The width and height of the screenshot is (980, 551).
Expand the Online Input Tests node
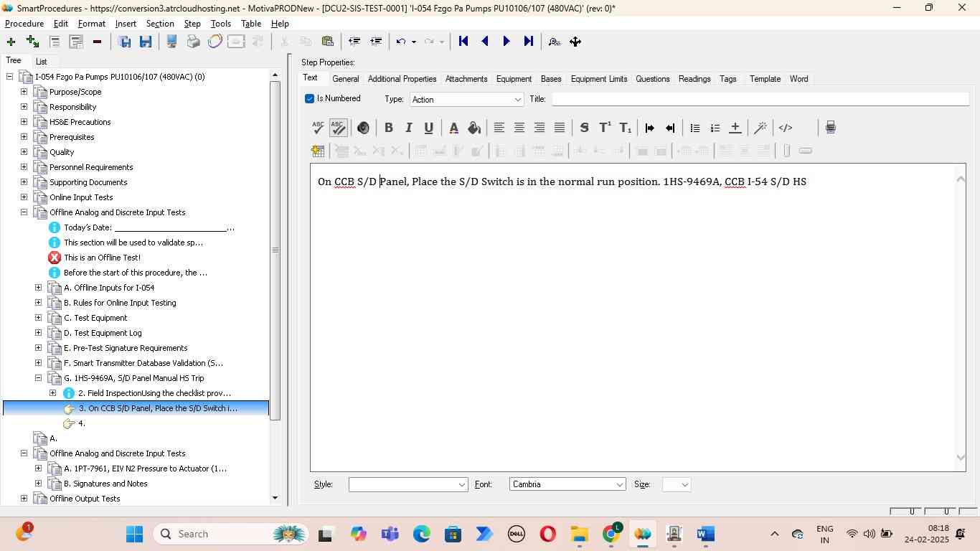coord(24,197)
